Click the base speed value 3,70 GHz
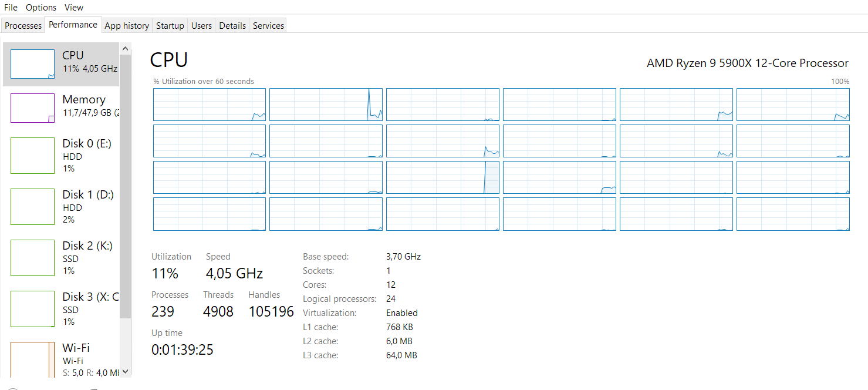The image size is (868, 390). click(x=404, y=257)
